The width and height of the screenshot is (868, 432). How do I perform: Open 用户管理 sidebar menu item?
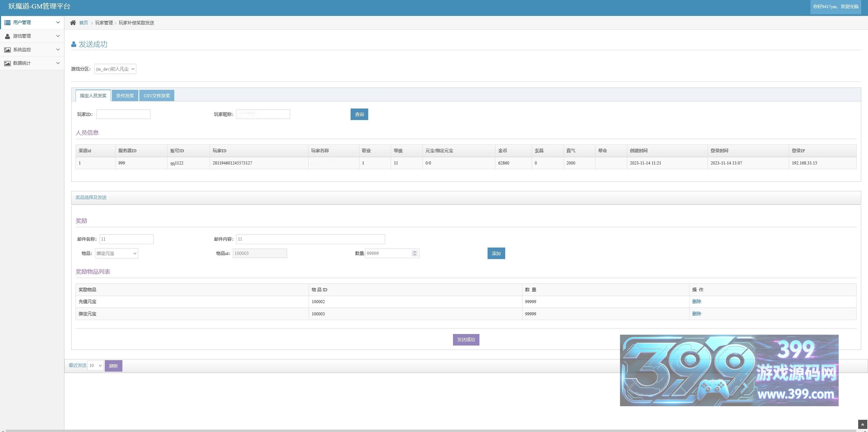point(32,22)
